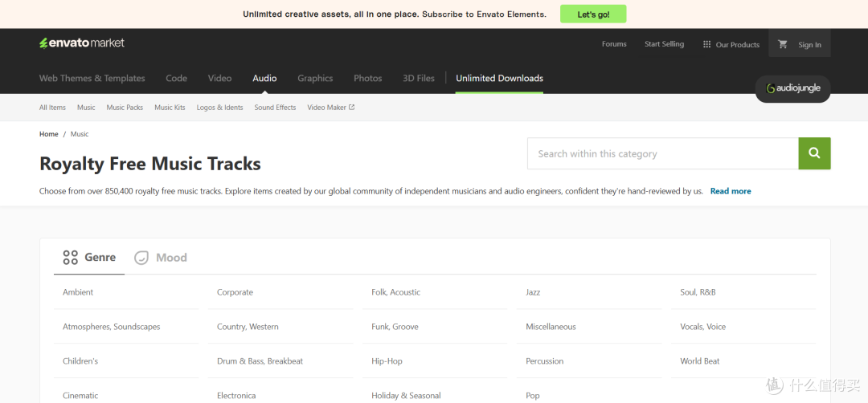Choose Funk, Groove genre
This screenshot has width=868, height=403.
tap(395, 327)
